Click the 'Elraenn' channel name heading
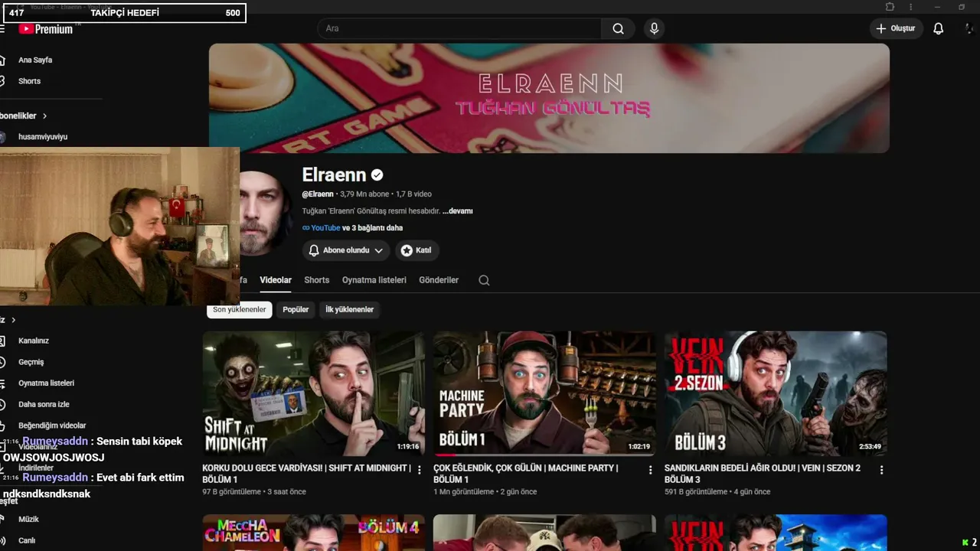 tap(334, 175)
